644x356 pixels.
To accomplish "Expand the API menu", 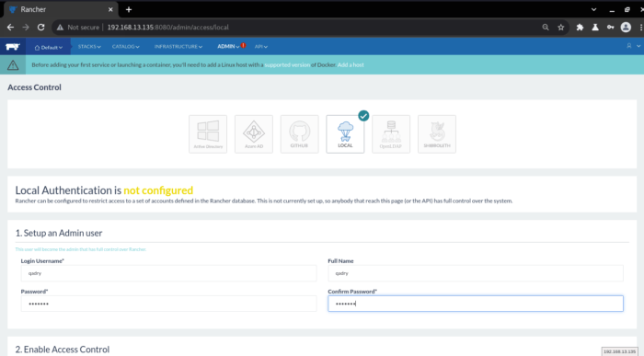I will pos(260,46).
